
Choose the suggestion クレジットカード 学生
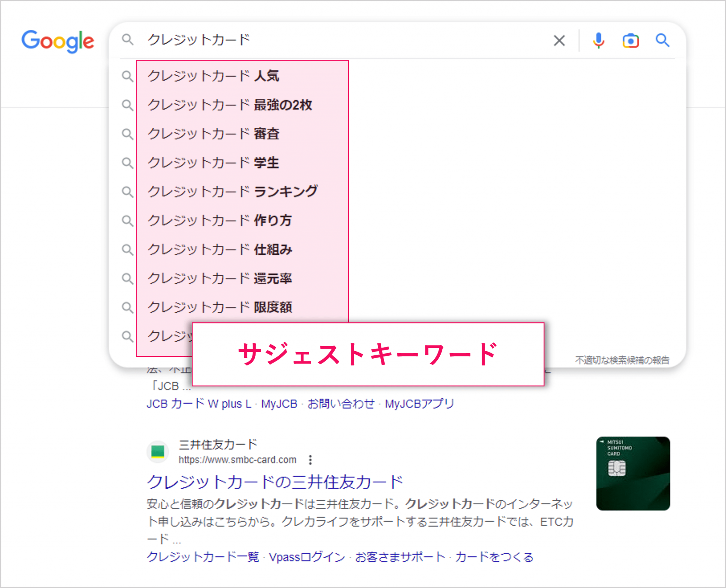(x=213, y=163)
